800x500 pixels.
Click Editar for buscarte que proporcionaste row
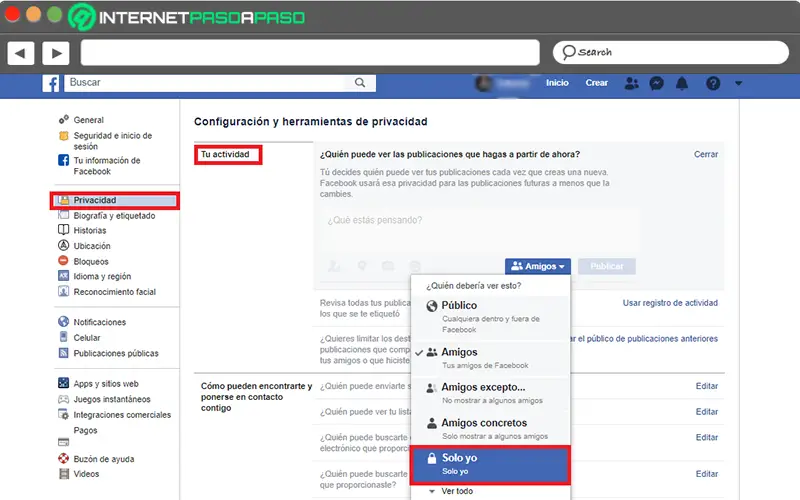[707, 474]
